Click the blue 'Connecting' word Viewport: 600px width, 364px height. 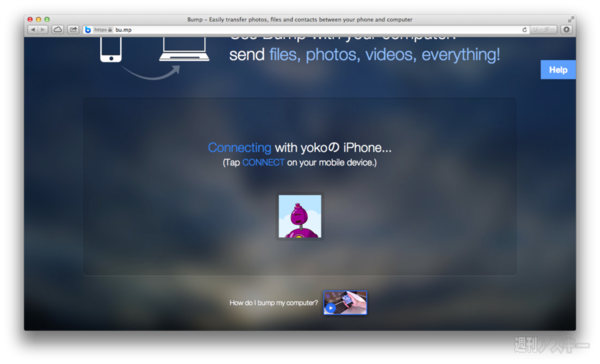(240, 148)
